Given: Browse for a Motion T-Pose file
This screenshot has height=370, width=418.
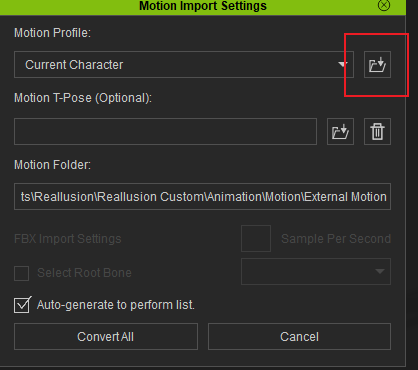Looking at the screenshot, I should tap(340, 131).
